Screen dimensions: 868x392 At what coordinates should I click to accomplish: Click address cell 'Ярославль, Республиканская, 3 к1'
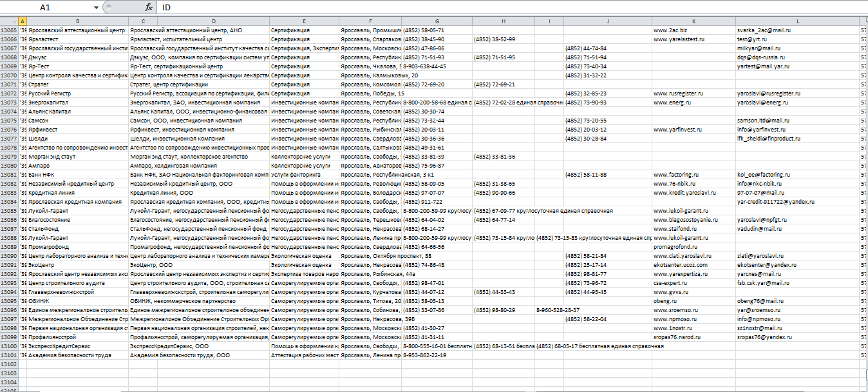pos(386,174)
